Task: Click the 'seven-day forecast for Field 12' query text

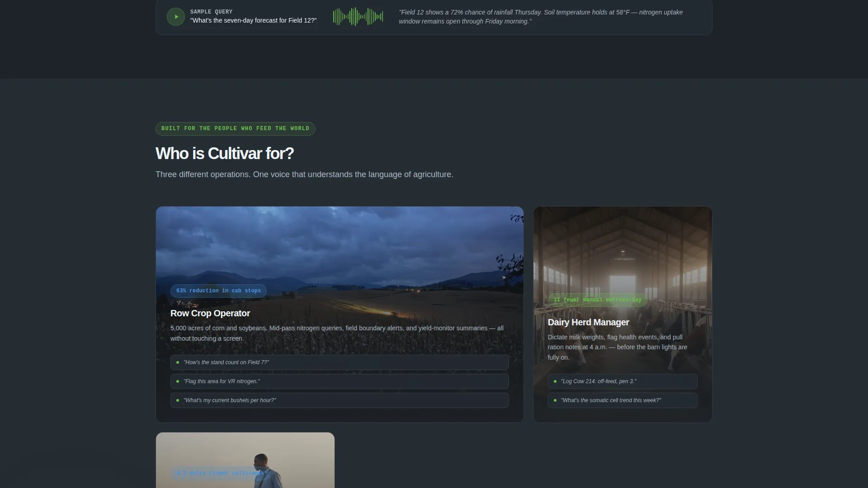Action: pos(253,20)
